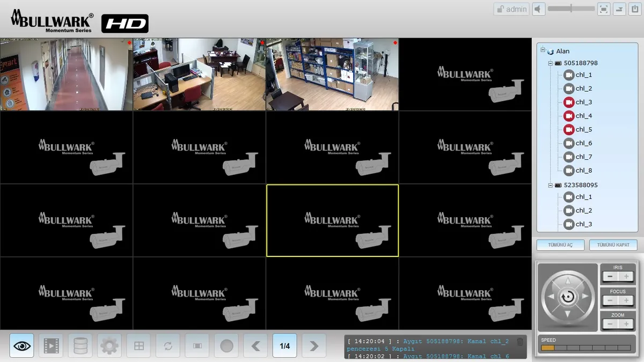The height and width of the screenshot is (362, 644).
Task: Select the warehouse shelves camera feed
Action: tap(333, 75)
